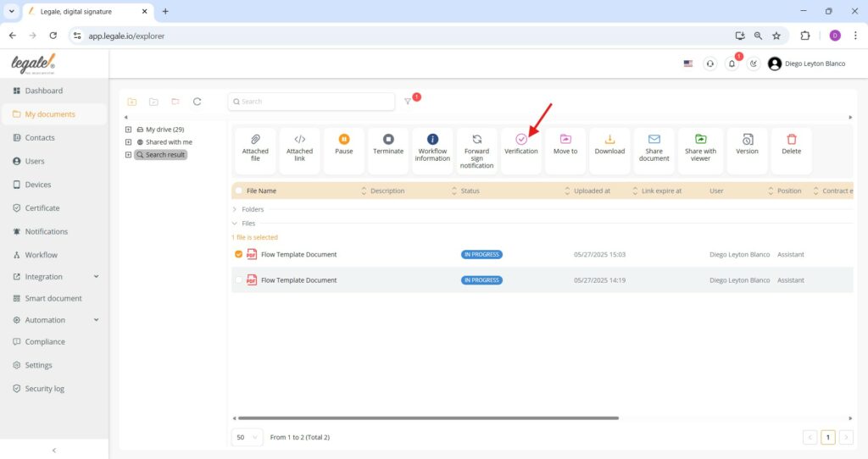Expand the Search result node
The width and height of the screenshot is (868, 459).
coord(129,155)
